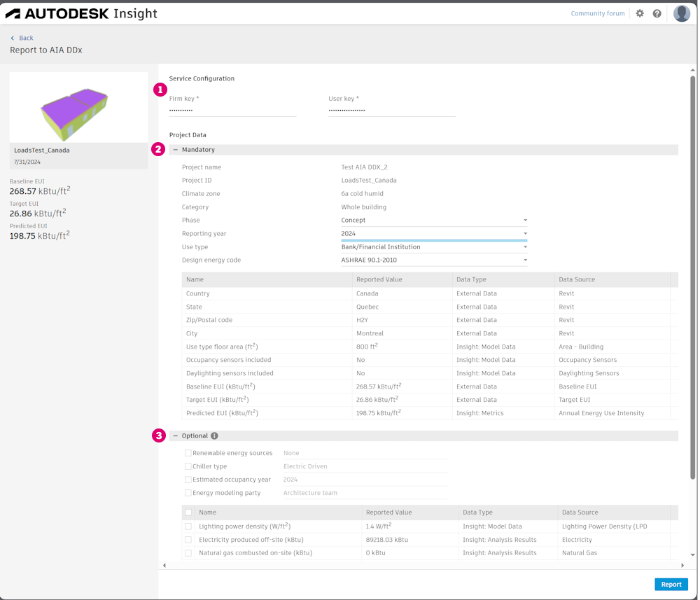
Task: Click the Report button
Action: click(x=671, y=584)
